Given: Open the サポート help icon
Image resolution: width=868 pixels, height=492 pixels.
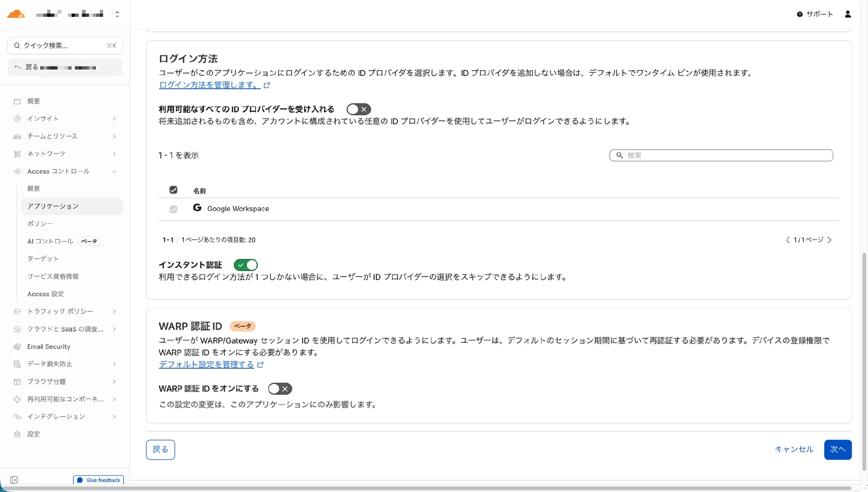Looking at the screenshot, I should click(799, 15).
